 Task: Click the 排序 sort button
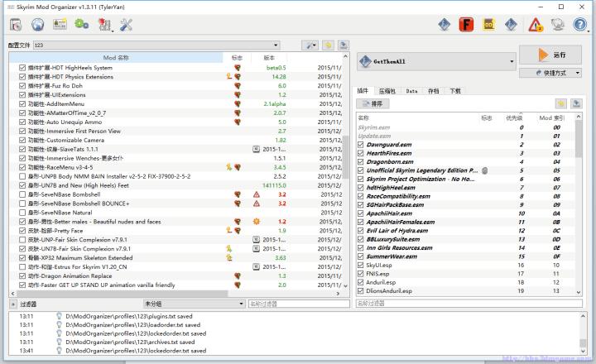(x=373, y=103)
